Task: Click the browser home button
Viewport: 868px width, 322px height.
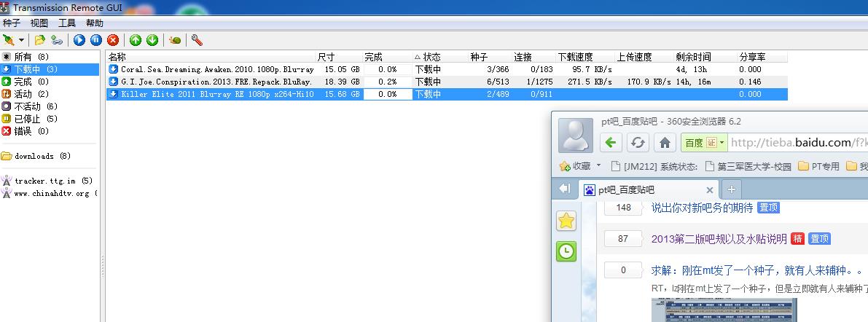Action: tap(665, 143)
